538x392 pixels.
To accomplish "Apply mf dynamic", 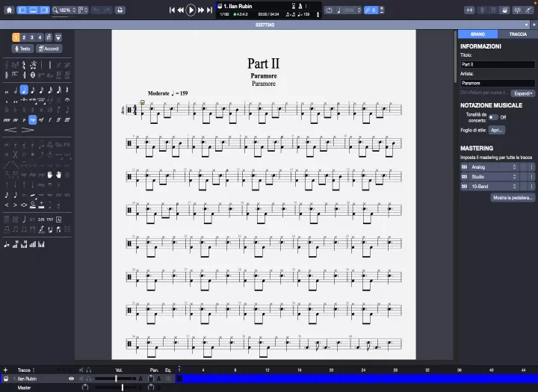I will pyautogui.click(x=41, y=120).
